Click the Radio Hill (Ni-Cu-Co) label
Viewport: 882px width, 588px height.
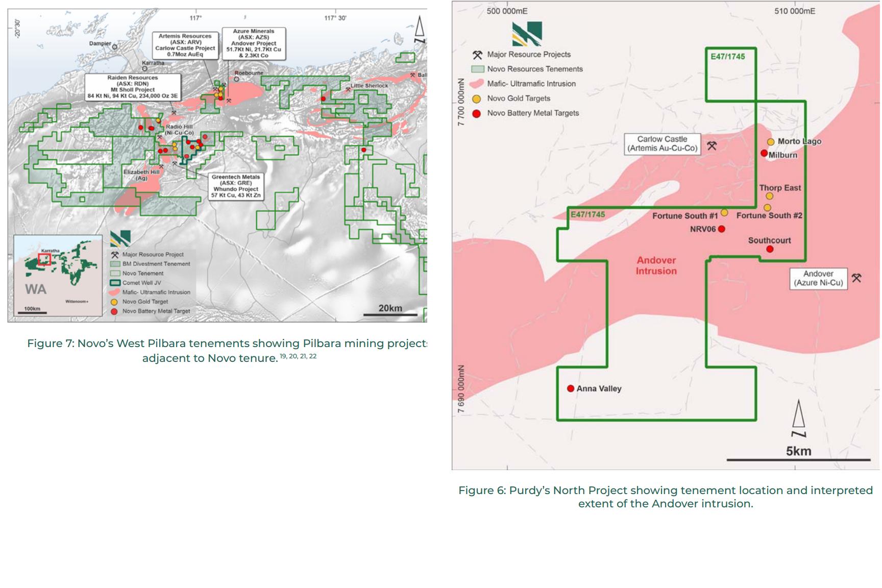coord(179,130)
